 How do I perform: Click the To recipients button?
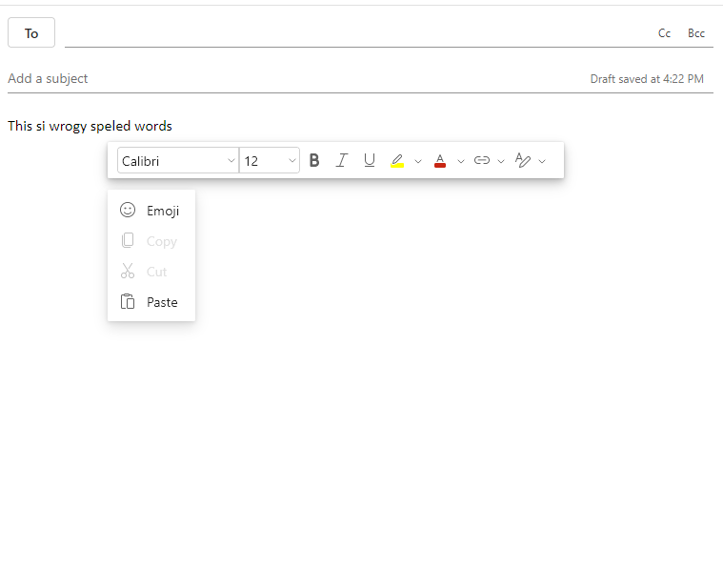coord(31,32)
